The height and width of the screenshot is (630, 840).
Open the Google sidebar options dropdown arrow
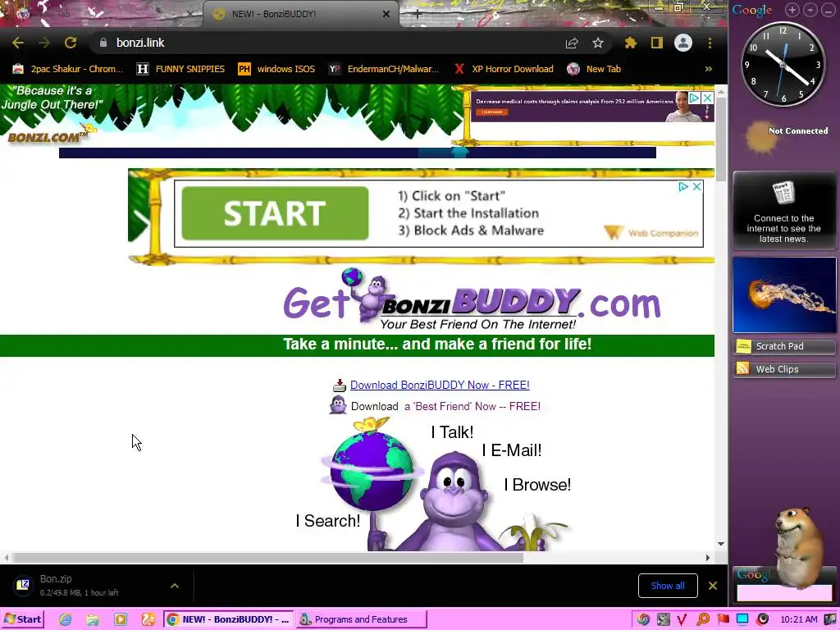point(810,10)
